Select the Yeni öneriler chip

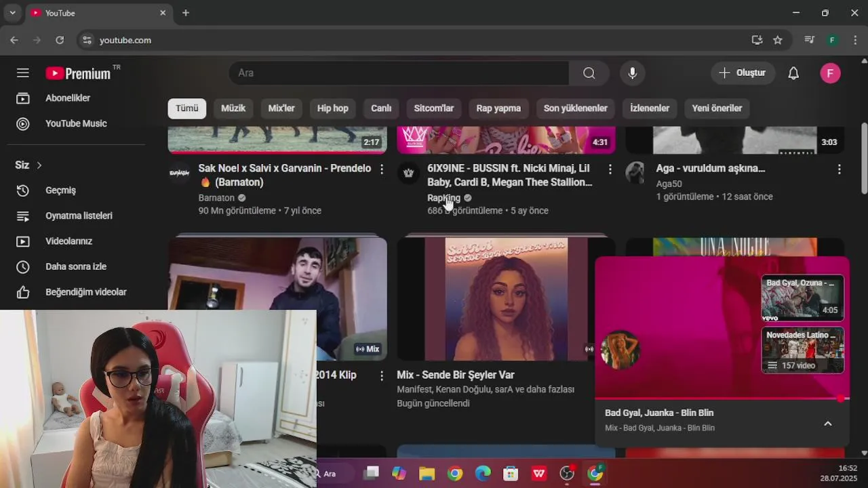coord(717,108)
